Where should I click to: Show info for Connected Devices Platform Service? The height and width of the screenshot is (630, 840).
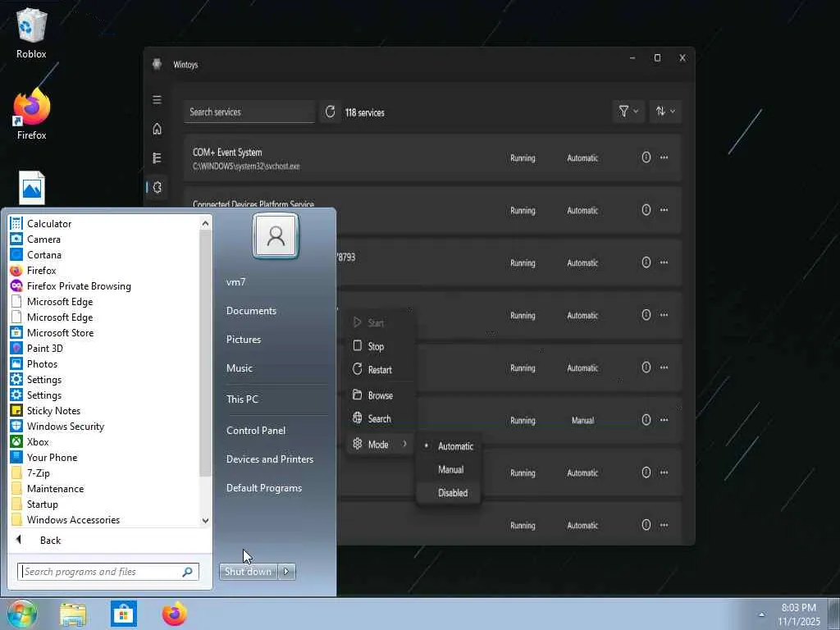(646, 210)
